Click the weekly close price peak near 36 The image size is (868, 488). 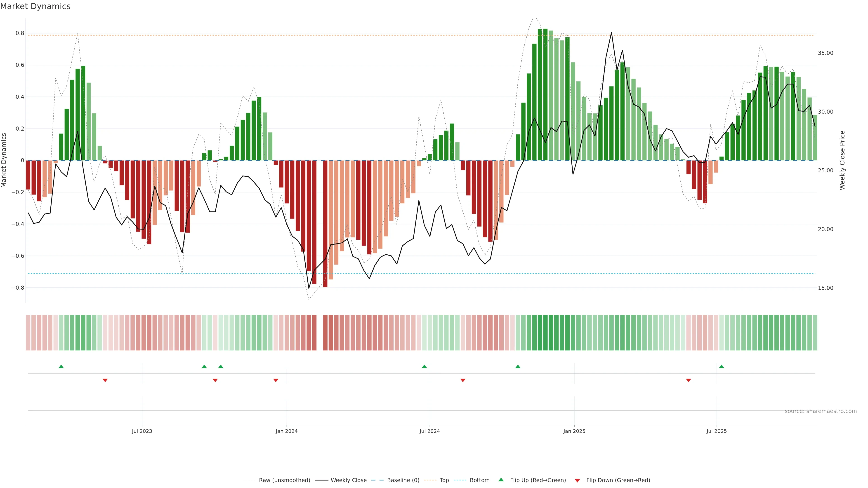611,33
